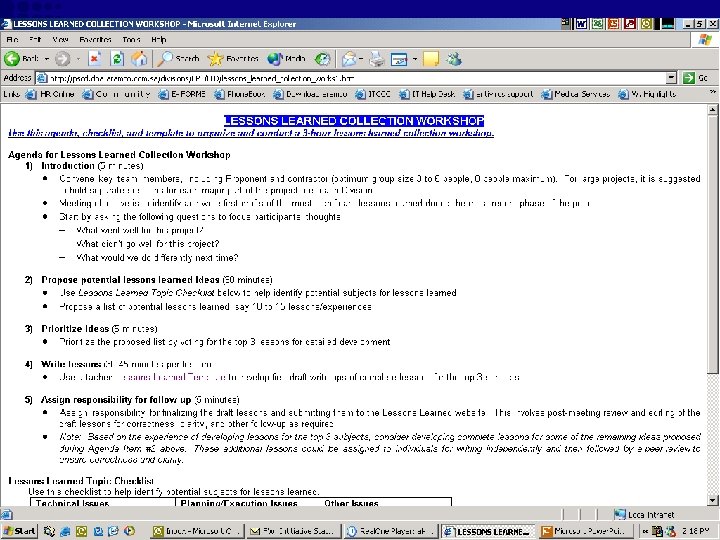Open the Community link in the Links bar
Screen dimensions: 720x540
(116, 94)
